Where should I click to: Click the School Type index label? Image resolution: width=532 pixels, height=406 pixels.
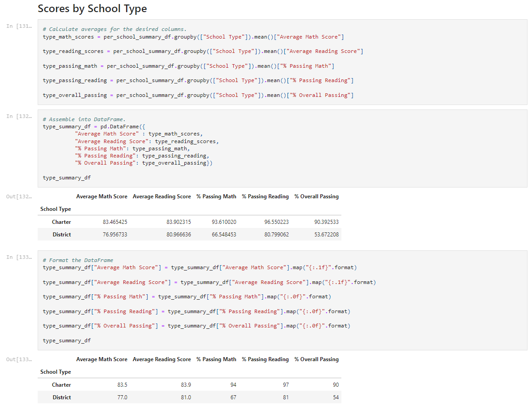[x=55, y=209]
